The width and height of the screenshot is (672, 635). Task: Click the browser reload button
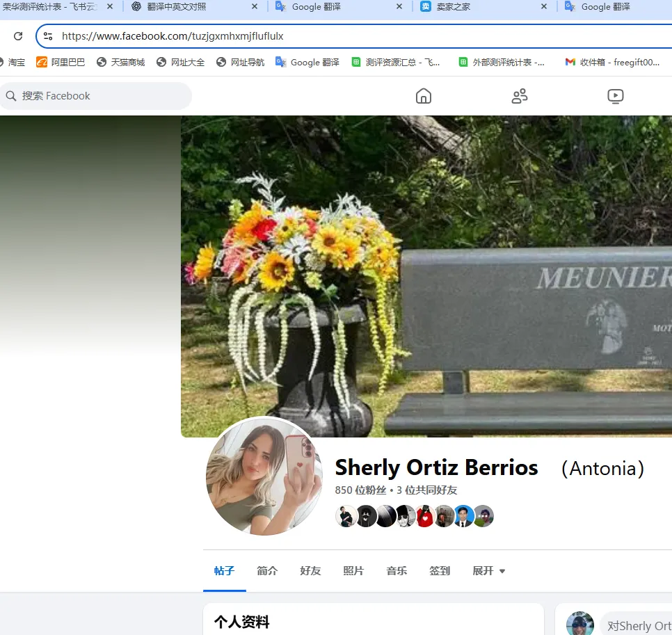(18, 36)
